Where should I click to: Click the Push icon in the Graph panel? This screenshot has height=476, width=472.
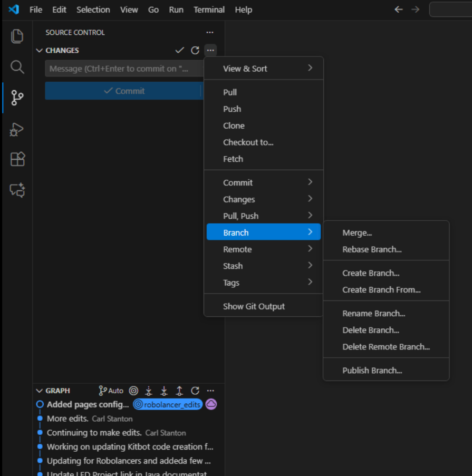pos(179,391)
